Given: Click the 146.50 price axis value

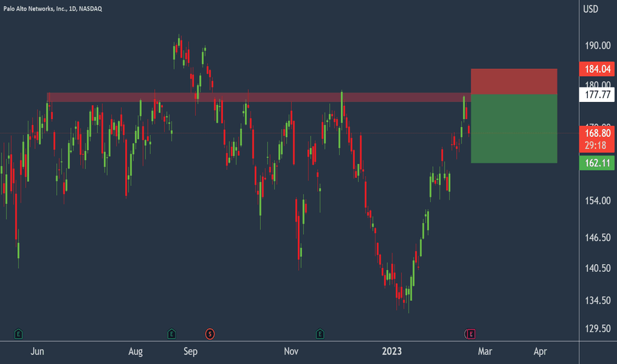Looking at the screenshot, I should point(598,238).
